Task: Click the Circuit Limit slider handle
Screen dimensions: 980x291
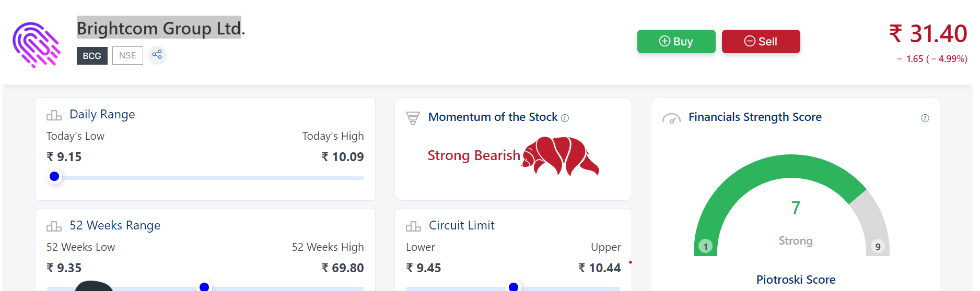Action: 514,286
